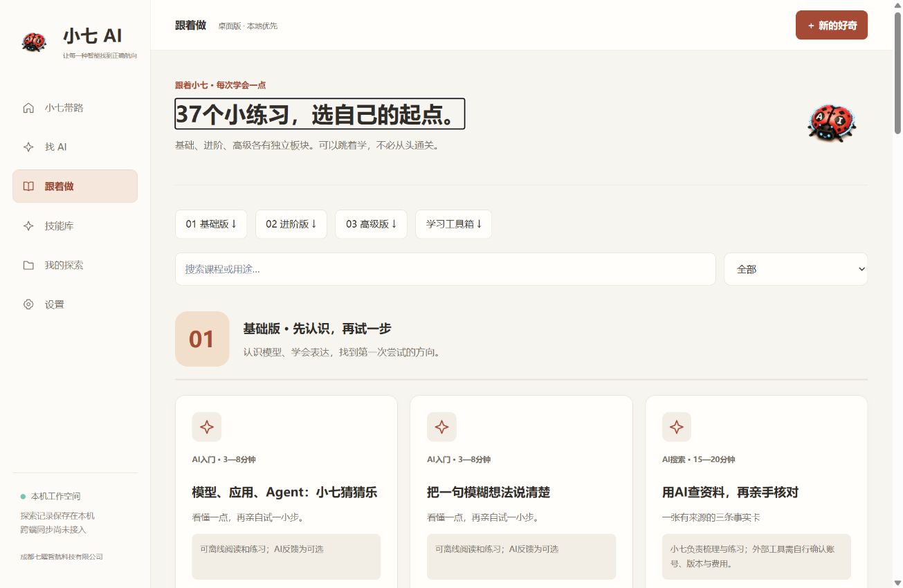This screenshot has width=903, height=588.
Task: Open the 全部 category filter dropdown
Action: coord(796,269)
